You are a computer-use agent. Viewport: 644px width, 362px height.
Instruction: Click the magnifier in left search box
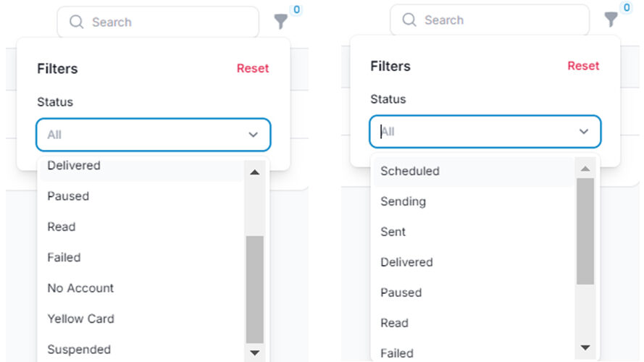[76, 22]
